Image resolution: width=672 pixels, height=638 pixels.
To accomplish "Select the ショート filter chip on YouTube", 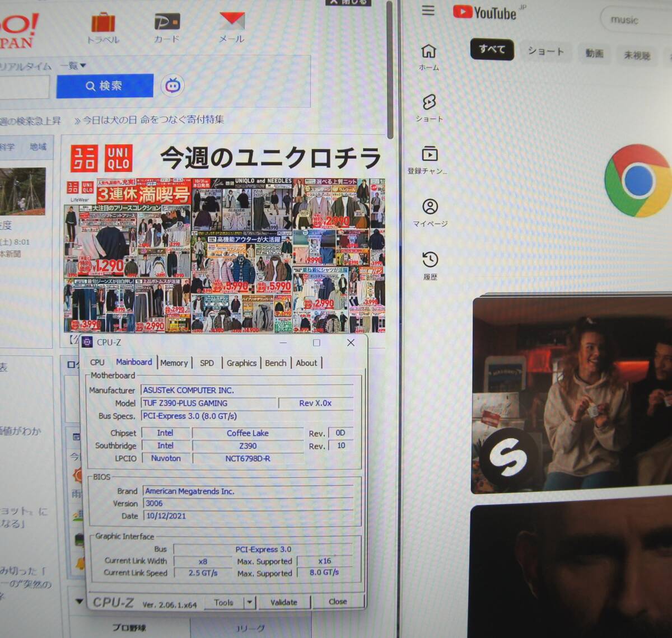I will tap(545, 51).
